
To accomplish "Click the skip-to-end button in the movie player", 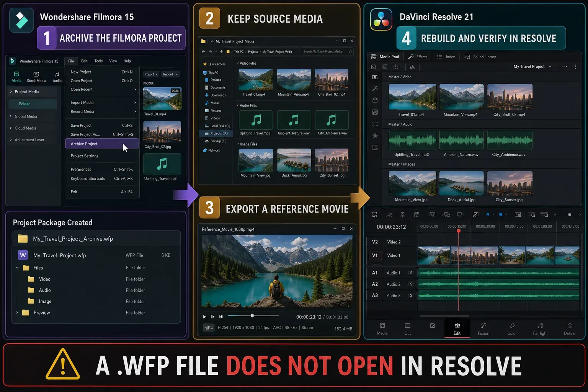I will [x=221, y=317].
